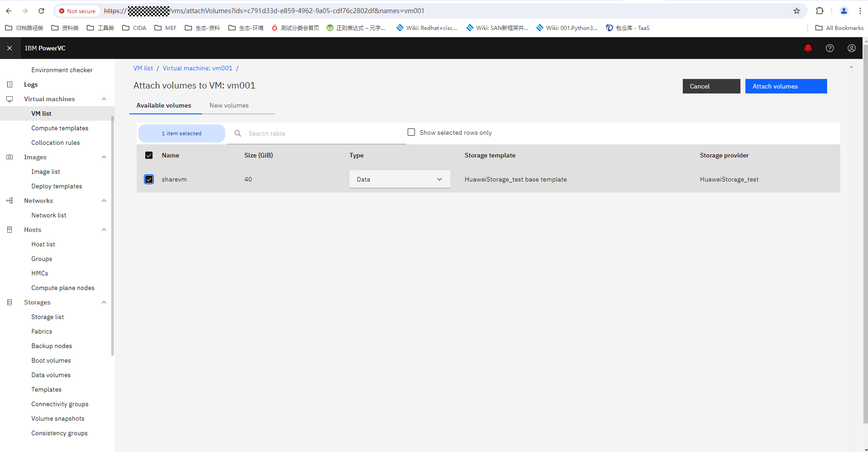The width and height of the screenshot is (868, 452).
Task: Bookmark this page with star icon
Action: tap(797, 11)
